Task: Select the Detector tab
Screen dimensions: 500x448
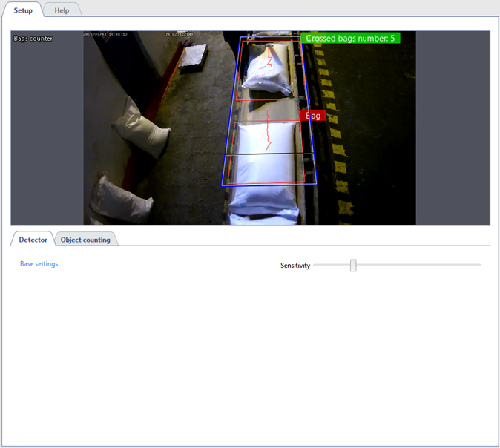Action: [33, 240]
